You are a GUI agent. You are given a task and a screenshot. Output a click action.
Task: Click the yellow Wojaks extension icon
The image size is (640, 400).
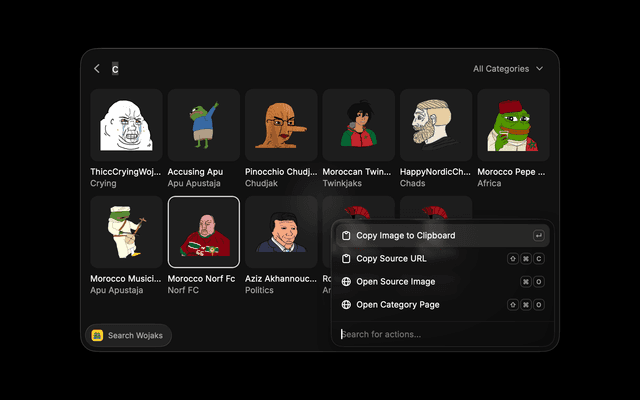point(97,336)
